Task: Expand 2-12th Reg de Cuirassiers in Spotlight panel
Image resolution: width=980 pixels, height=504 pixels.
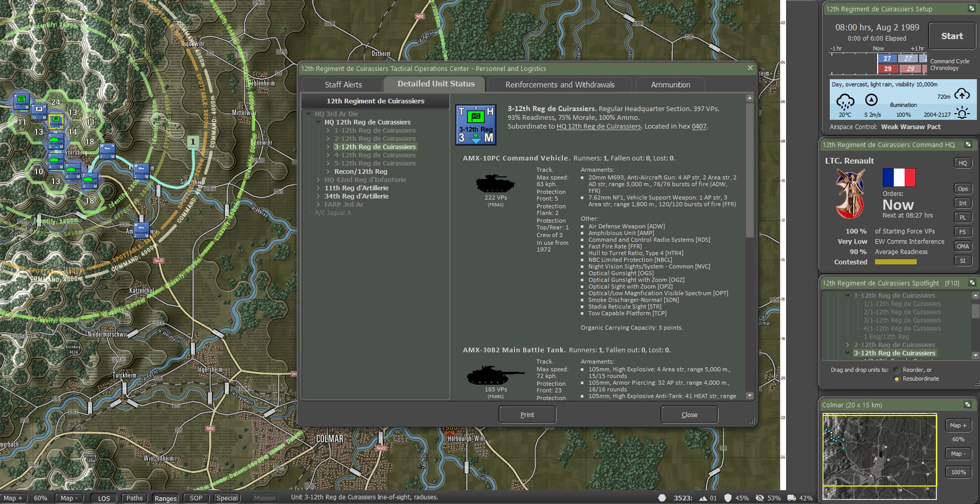Action: tap(847, 345)
